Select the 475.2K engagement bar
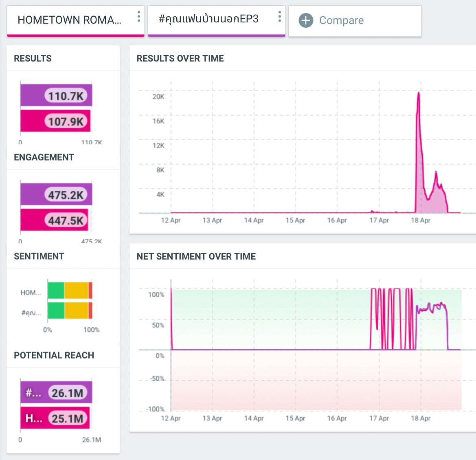The width and height of the screenshot is (476, 460). tap(56, 194)
